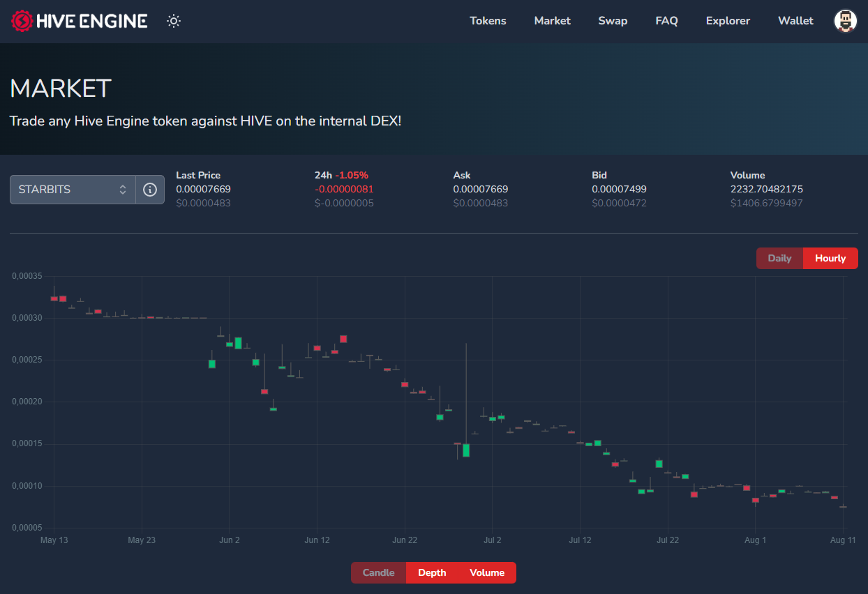Click the $1406.6799497 volume USD value

pos(767,203)
